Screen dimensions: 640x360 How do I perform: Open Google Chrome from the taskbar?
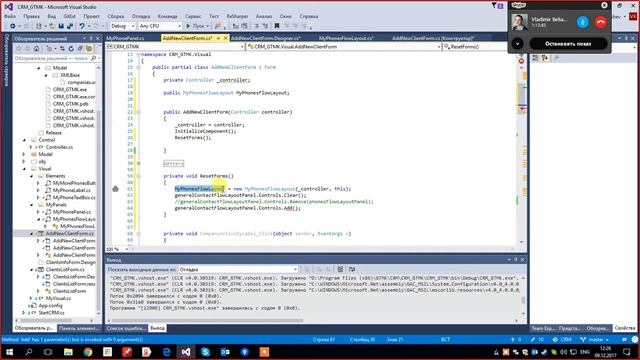point(88,352)
